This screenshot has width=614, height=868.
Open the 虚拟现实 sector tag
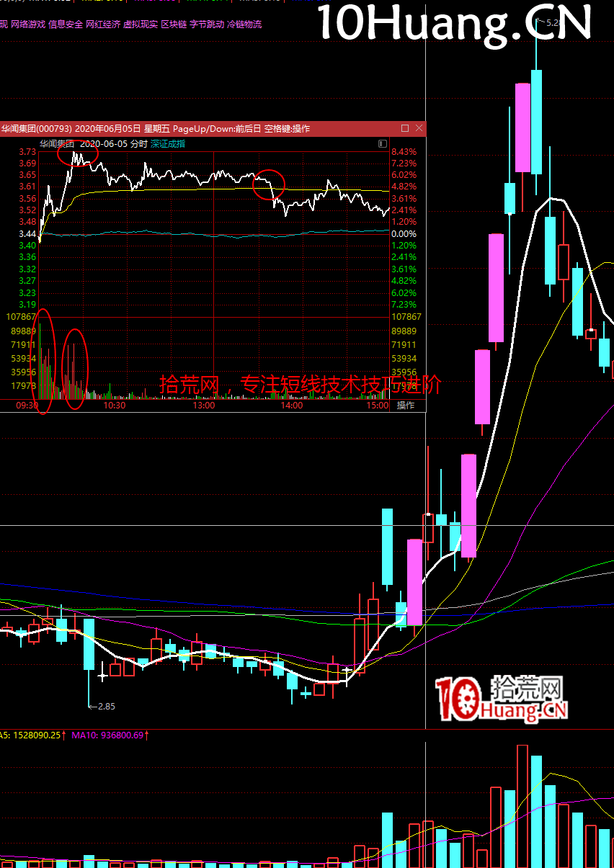tap(141, 24)
